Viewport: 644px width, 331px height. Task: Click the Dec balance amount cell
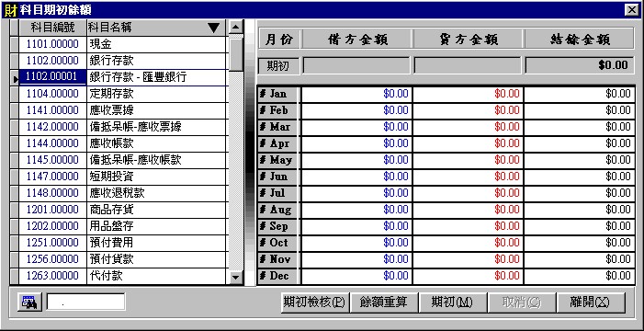[580, 276]
